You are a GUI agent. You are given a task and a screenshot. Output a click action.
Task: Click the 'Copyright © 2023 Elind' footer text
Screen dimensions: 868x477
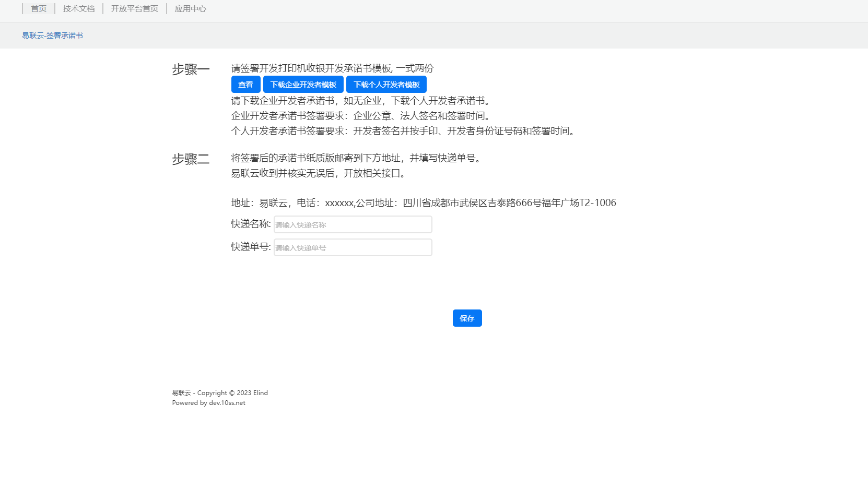(x=232, y=393)
